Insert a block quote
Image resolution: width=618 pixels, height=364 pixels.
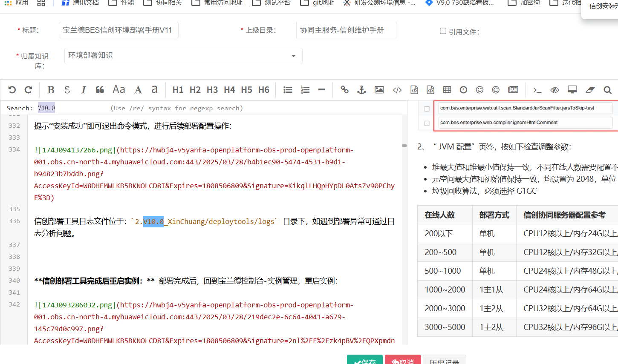(x=100, y=90)
